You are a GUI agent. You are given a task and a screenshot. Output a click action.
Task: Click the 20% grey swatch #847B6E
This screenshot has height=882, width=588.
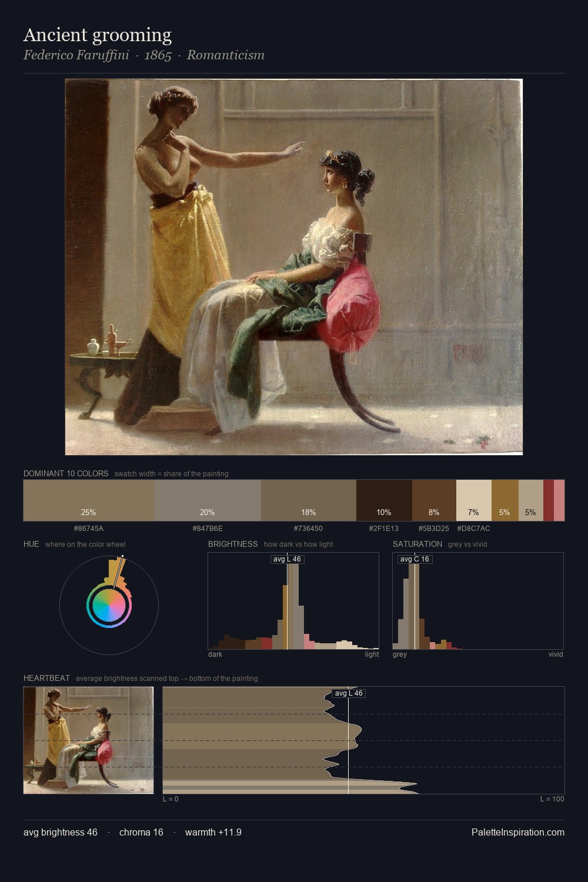(x=208, y=500)
